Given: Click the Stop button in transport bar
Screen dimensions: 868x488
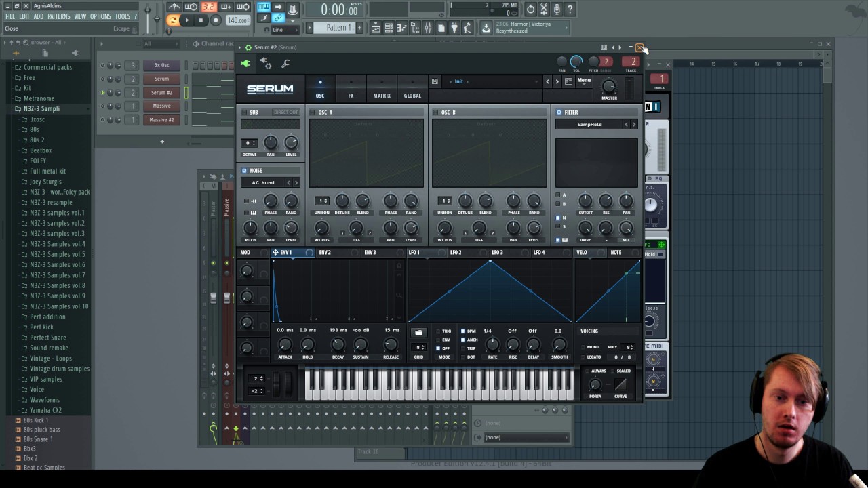Looking at the screenshot, I should point(201,20).
